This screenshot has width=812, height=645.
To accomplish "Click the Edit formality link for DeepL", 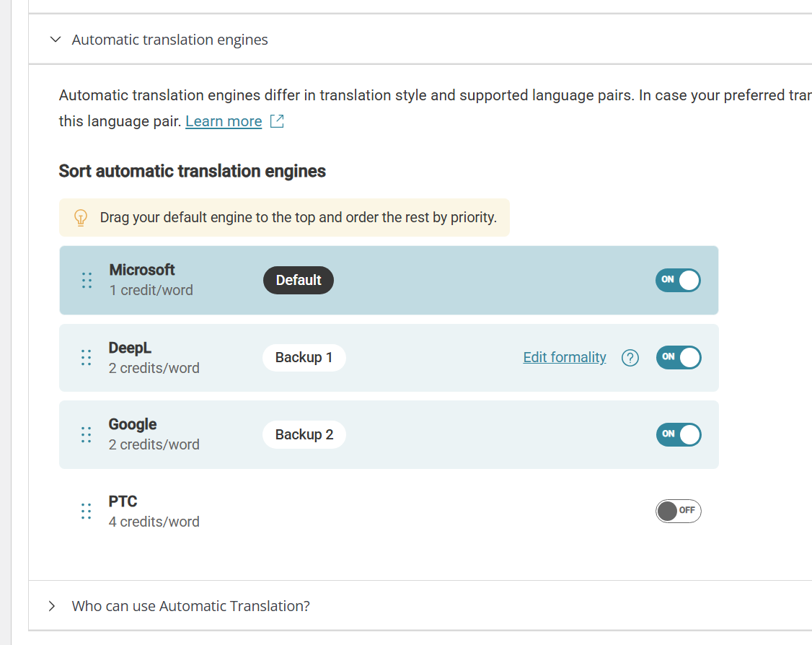I will (x=565, y=357).
